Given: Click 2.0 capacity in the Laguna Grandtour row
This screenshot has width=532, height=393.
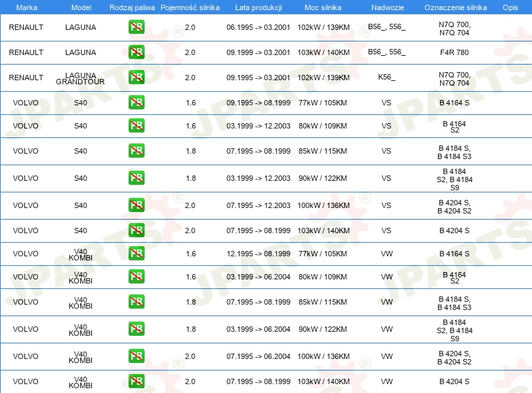Looking at the screenshot, I should pyautogui.click(x=190, y=78).
